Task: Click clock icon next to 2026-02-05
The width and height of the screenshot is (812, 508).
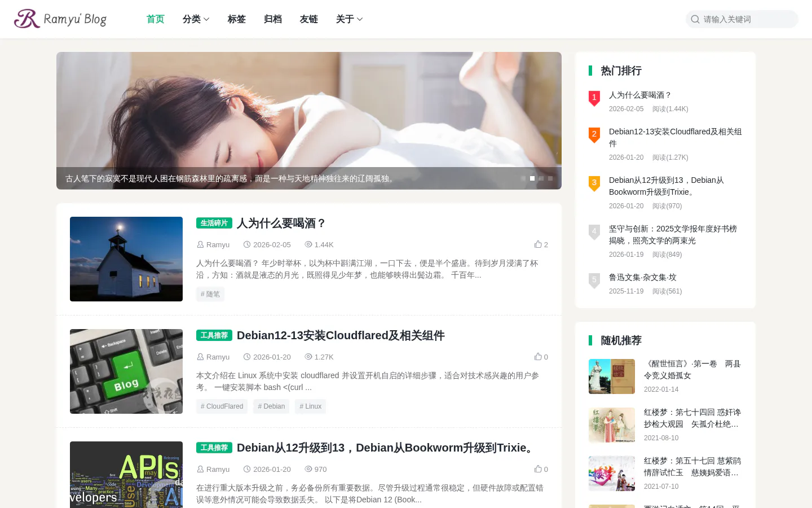Action: click(x=247, y=244)
